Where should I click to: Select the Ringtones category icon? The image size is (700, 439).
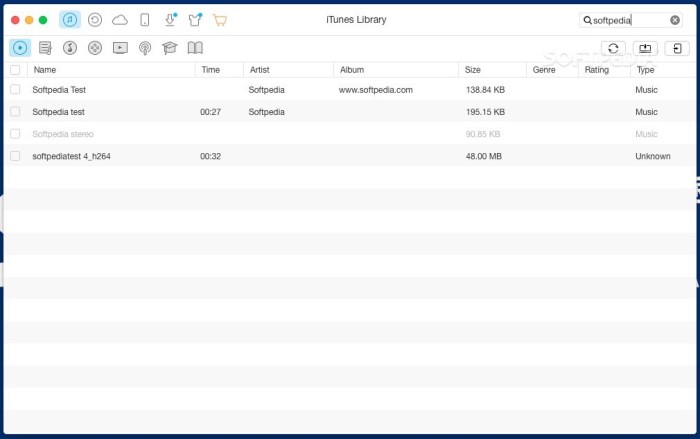(70, 48)
